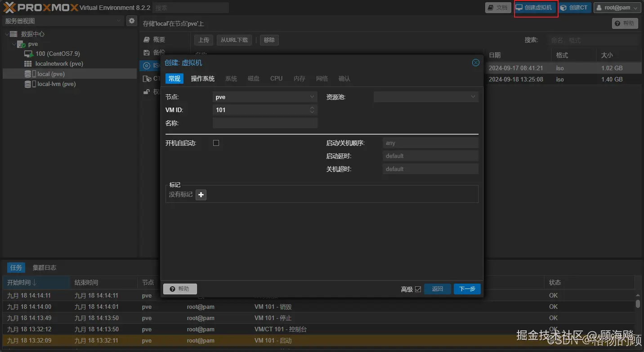Select the 1.02 GB iso row
The image size is (644, 352).
tap(563, 68)
